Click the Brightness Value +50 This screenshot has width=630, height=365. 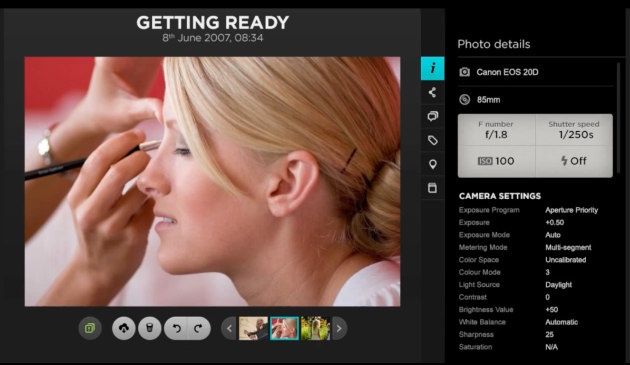coord(552,310)
